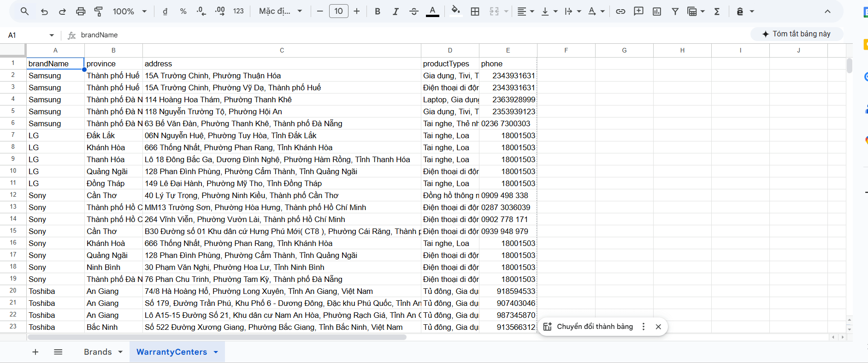Show the all sheets list
868x363 pixels.
point(58,352)
